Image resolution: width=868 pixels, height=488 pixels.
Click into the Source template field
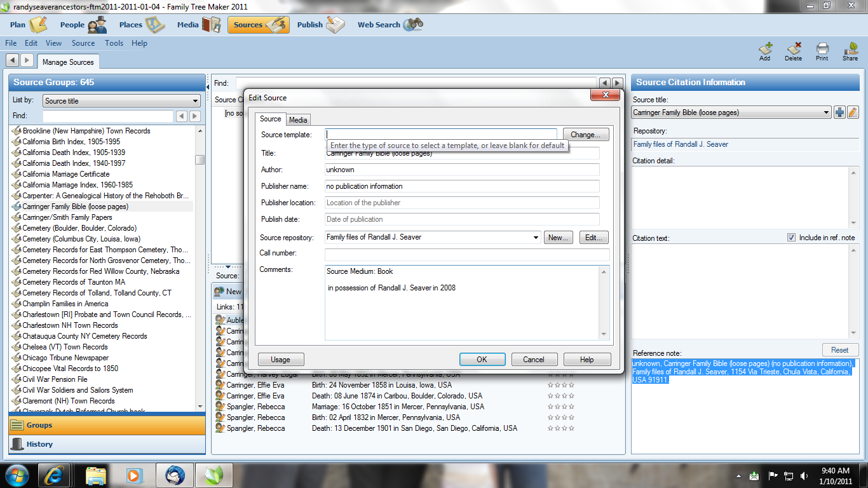pyautogui.click(x=441, y=135)
